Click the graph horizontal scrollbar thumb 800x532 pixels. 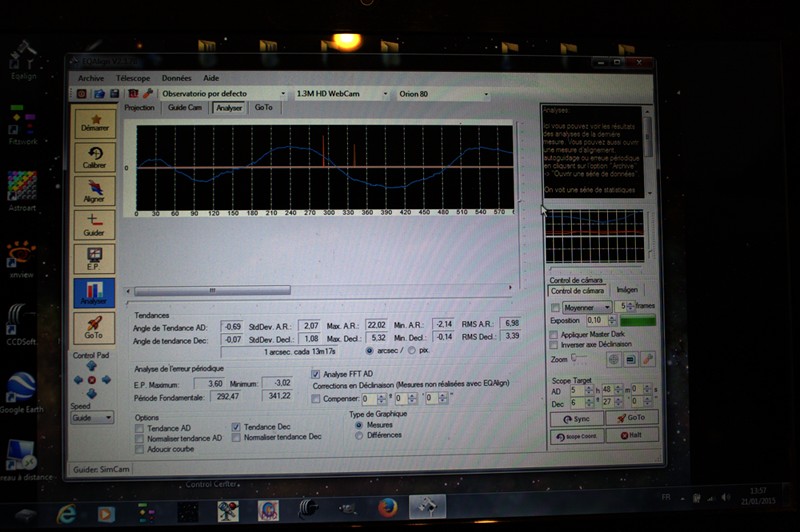tap(212, 291)
